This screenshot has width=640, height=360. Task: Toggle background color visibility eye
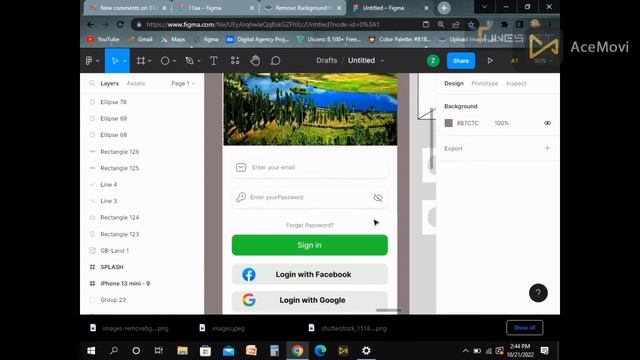pos(547,123)
